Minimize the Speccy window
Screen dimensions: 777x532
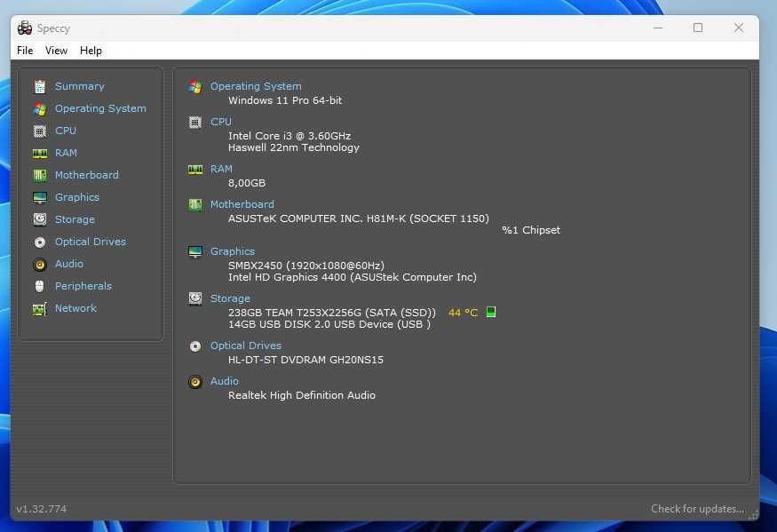[658, 28]
